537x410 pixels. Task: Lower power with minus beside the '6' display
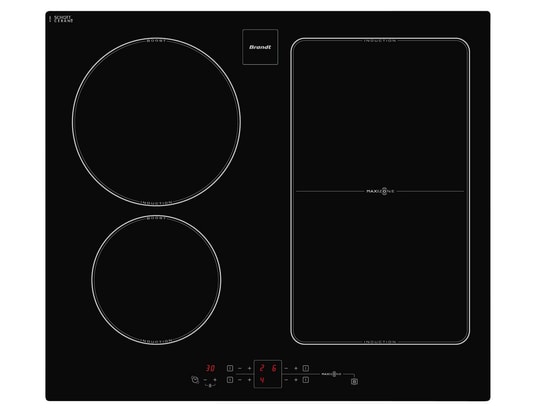coord(286,368)
